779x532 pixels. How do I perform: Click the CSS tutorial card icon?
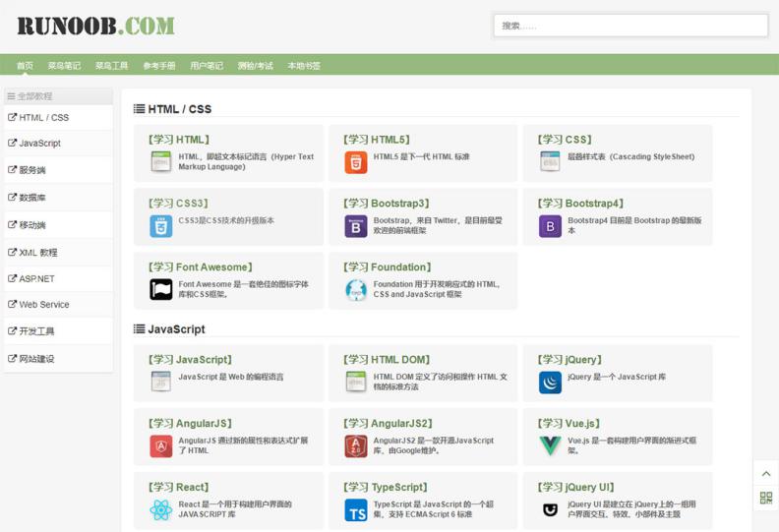point(550,161)
